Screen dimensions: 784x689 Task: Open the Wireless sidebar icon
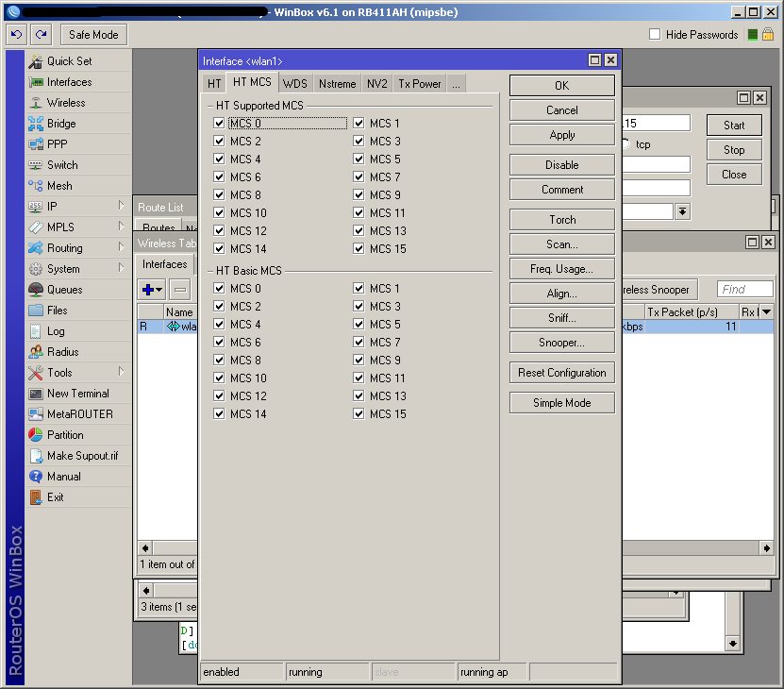[x=36, y=103]
